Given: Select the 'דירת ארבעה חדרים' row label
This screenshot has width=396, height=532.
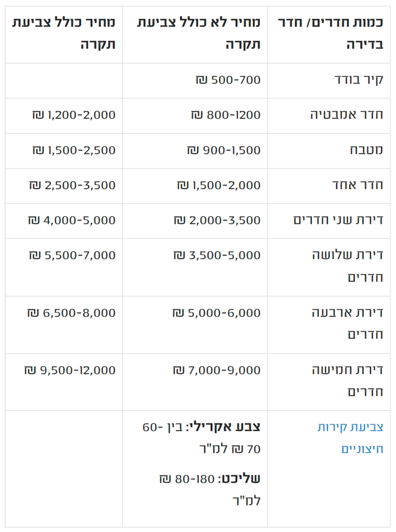Looking at the screenshot, I should point(347,313).
